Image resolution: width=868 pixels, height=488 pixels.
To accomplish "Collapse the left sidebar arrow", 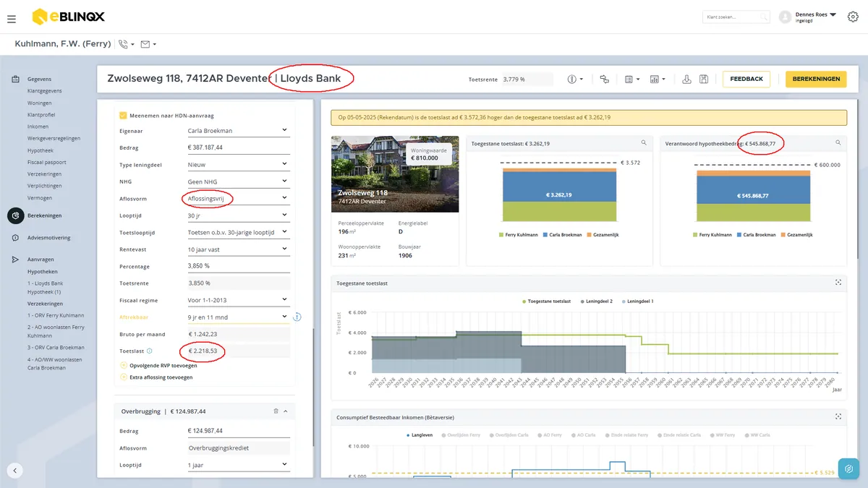I will 15,470.
